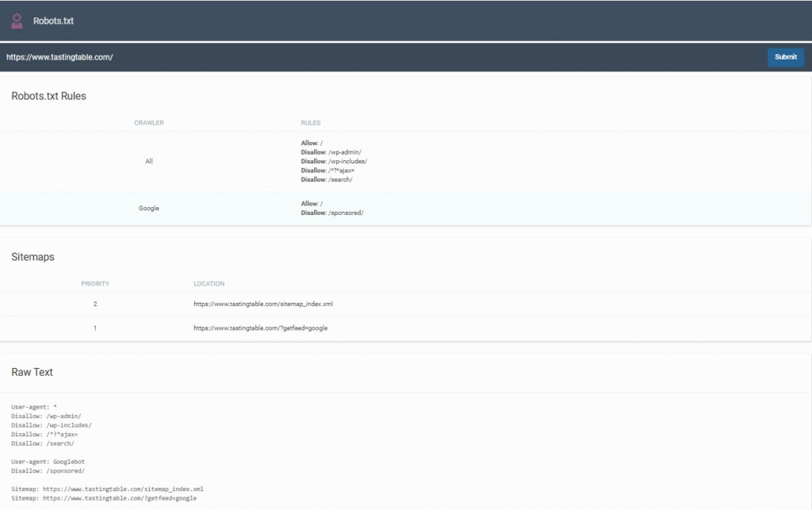Click the sitemap_index.xml location
812x510 pixels.
coord(269,304)
